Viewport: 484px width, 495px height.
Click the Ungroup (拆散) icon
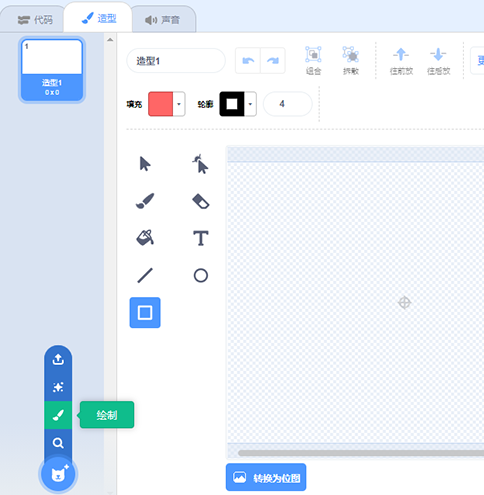pyautogui.click(x=351, y=61)
